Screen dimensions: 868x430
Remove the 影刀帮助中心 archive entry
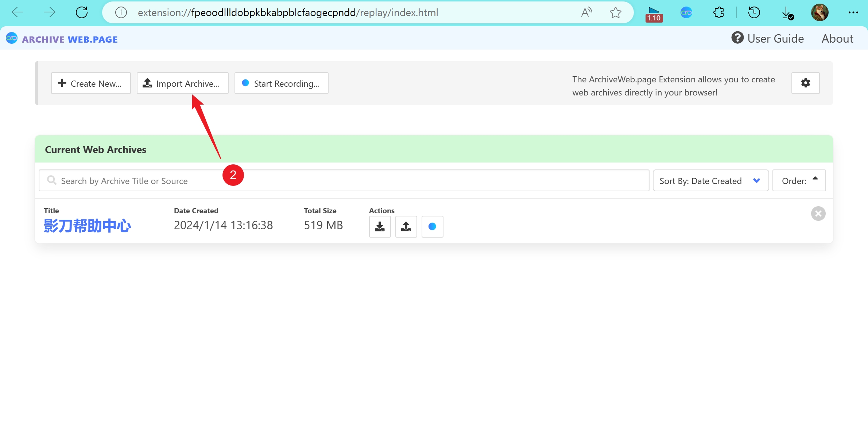tap(818, 214)
